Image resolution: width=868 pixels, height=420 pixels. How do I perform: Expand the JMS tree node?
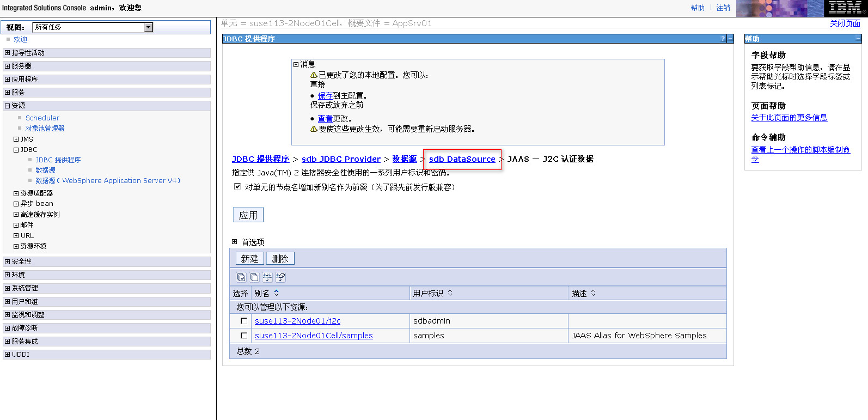[x=16, y=139]
